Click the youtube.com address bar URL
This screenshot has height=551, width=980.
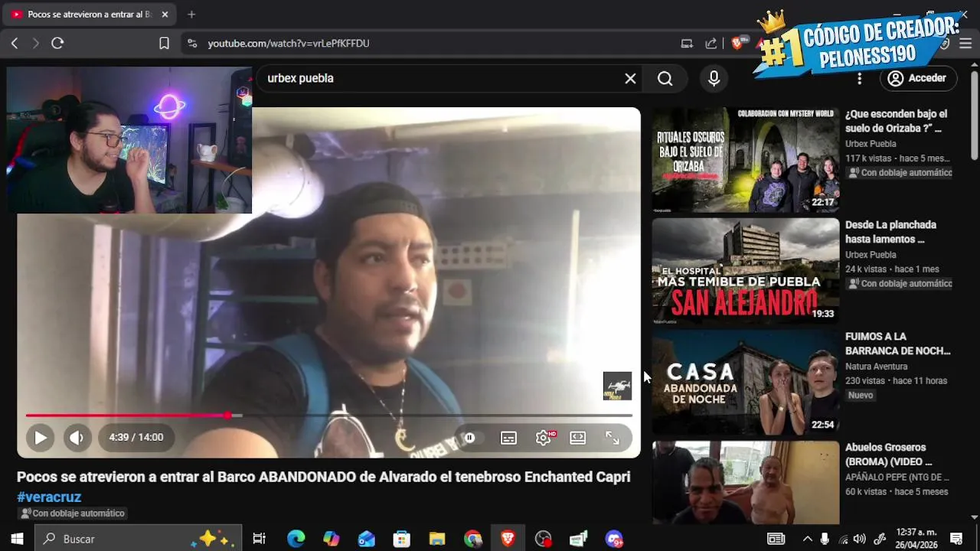click(289, 44)
